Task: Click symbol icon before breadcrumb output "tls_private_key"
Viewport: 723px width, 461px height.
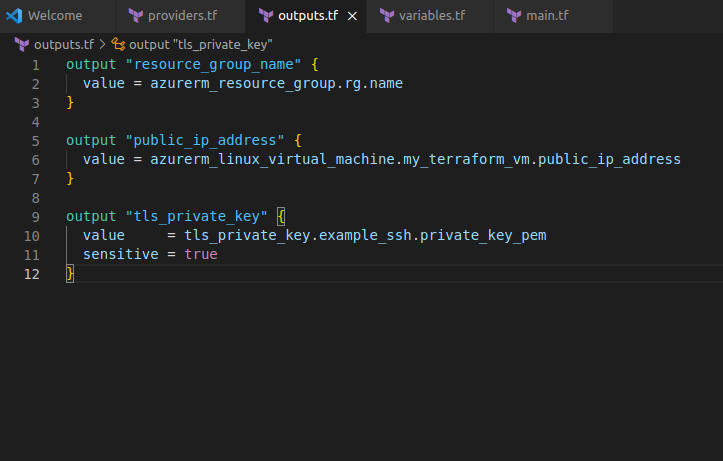Action: [119, 45]
